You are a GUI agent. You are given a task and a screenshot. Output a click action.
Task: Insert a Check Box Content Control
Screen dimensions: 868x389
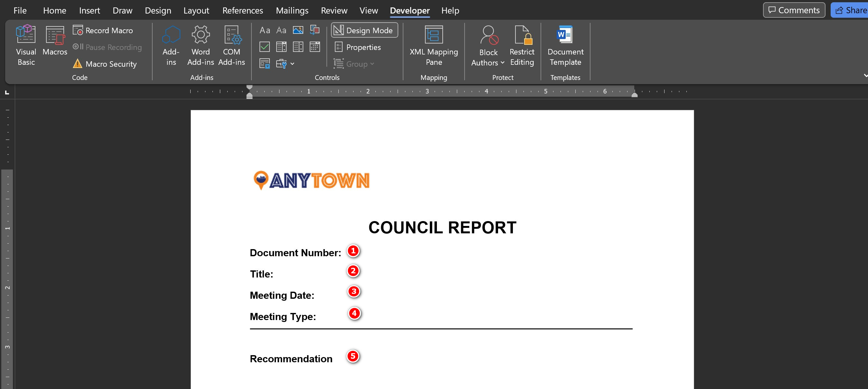point(265,47)
